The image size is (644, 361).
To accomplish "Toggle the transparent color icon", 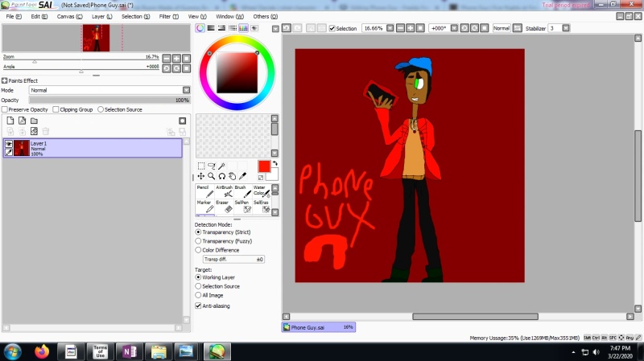I will [x=260, y=178].
